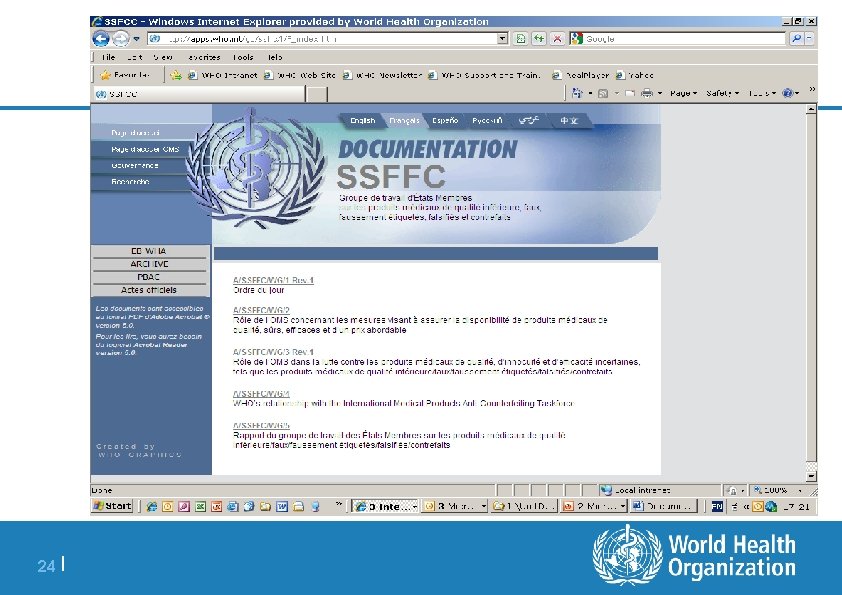The width and height of the screenshot is (842, 595).
Task: Click the Print icon in command bar
Action: point(647,93)
